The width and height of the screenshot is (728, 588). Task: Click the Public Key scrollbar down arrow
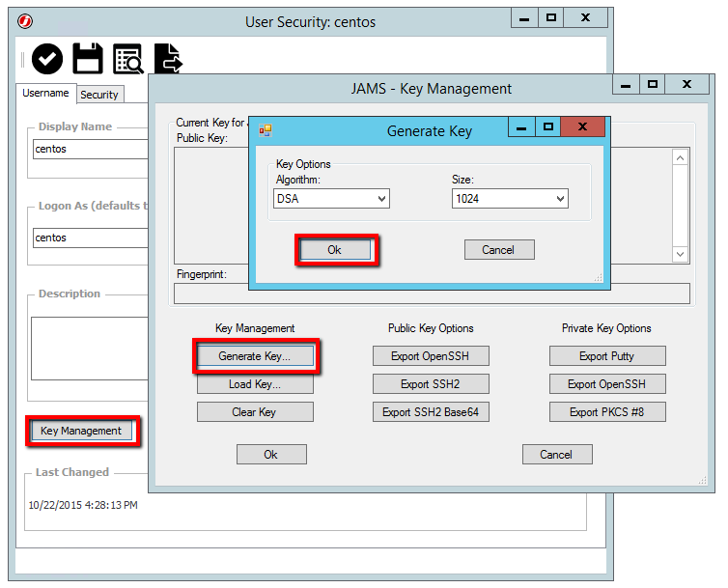(680, 254)
